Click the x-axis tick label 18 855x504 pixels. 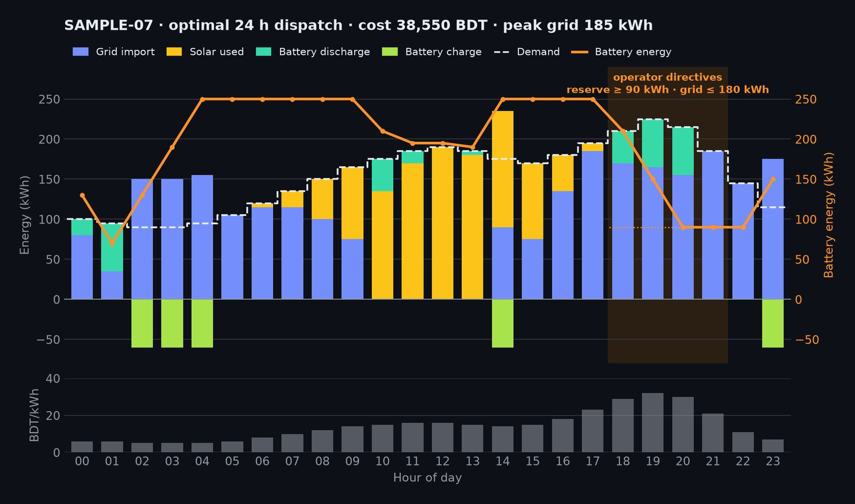coord(623,461)
